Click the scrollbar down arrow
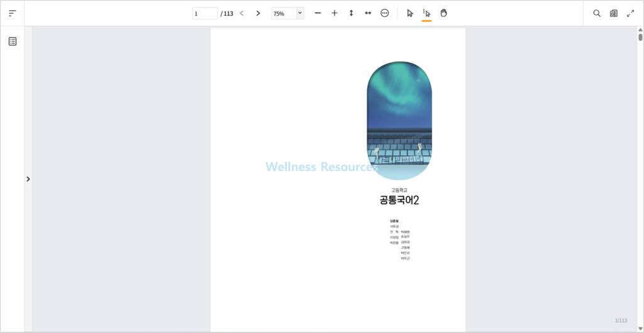 640,329
